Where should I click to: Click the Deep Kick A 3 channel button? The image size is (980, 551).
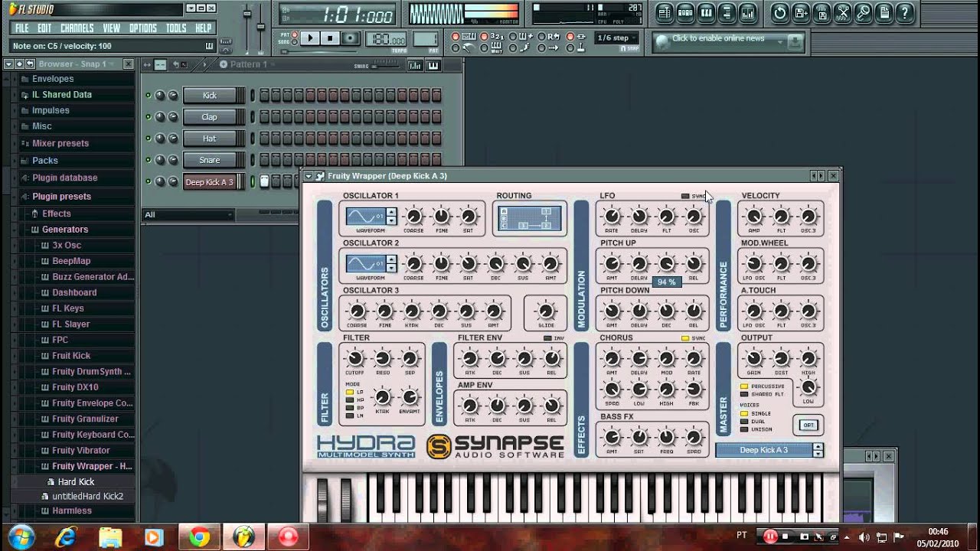(210, 182)
